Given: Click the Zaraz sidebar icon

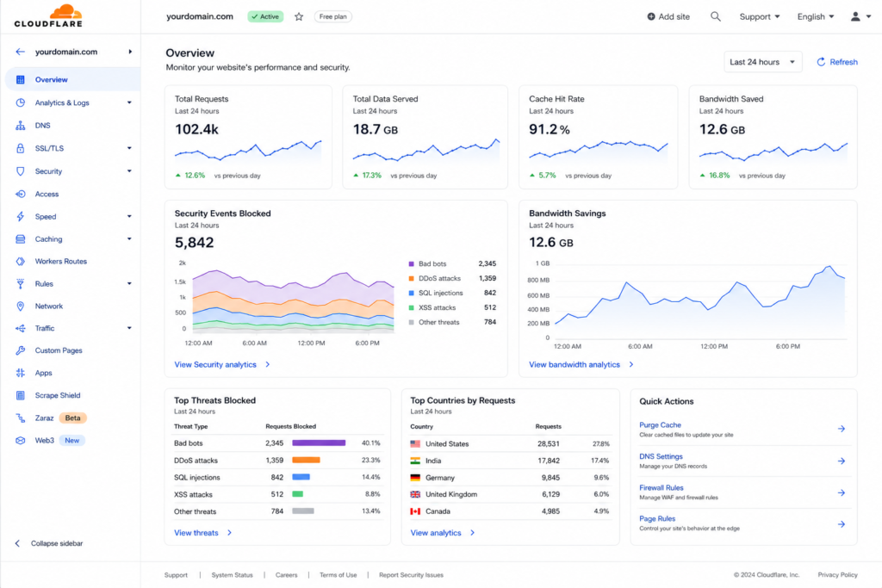Looking at the screenshot, I should pyautogui.click(x=21, y=418).
